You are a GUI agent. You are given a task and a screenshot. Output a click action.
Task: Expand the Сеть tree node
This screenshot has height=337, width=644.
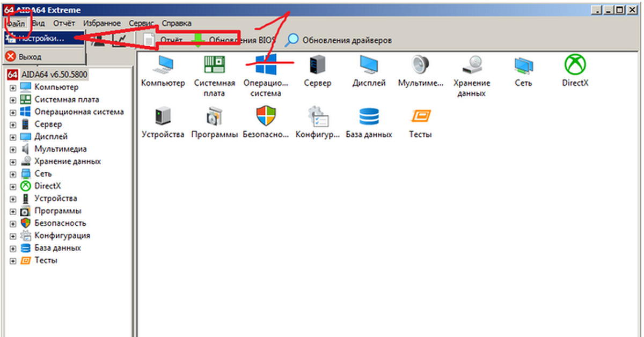point(13,174)
